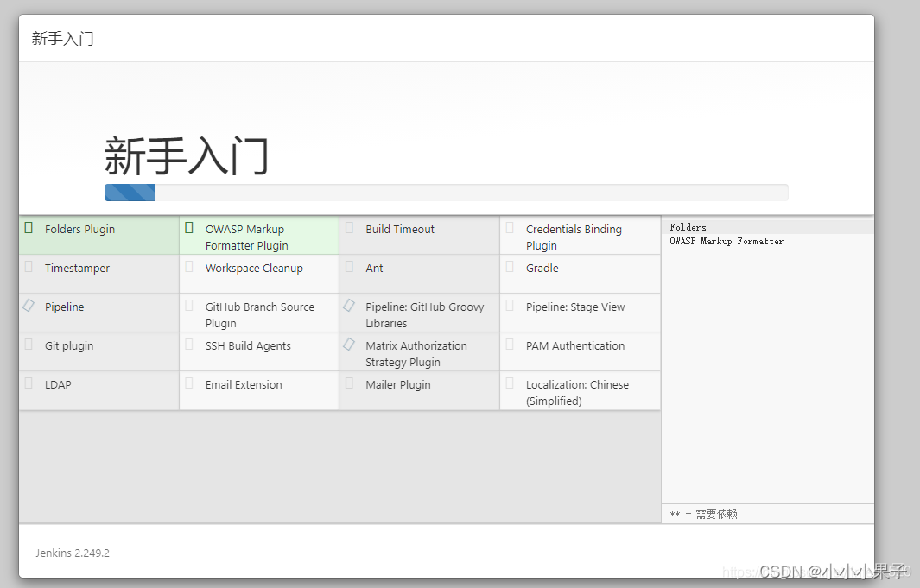The width and height of the screenshot is (920, 588).
Task: Click the Workspace Cleanup status box
Action: pyautogui.click(x=189, y=267)
